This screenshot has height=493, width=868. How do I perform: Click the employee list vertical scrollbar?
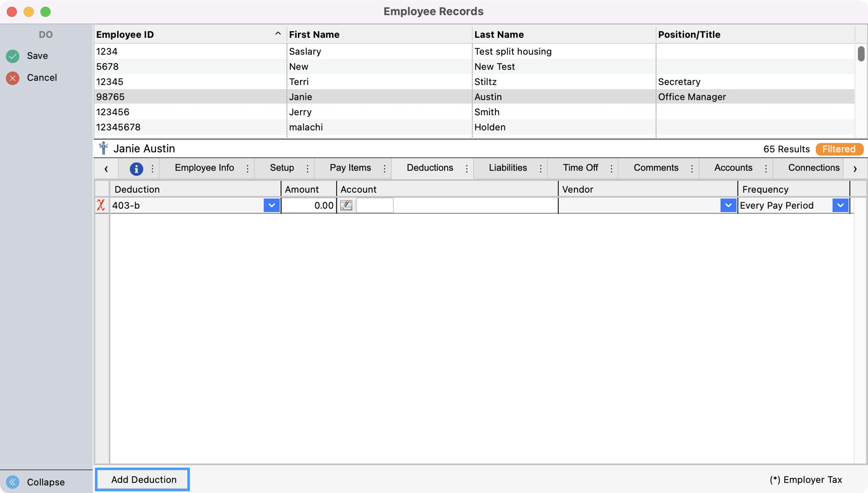click(x=861, y=54)
